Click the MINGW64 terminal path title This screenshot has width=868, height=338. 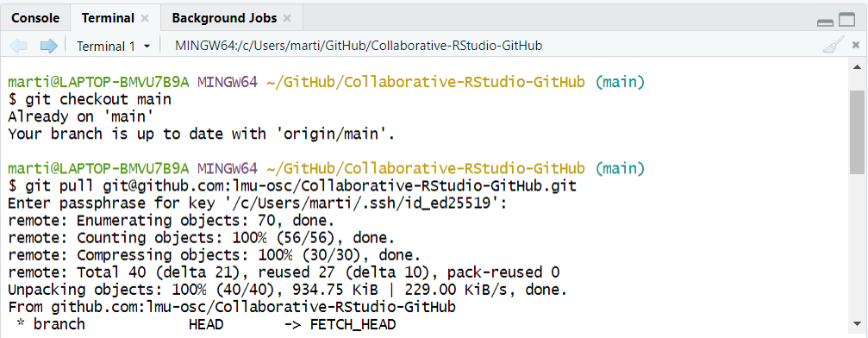tap(359, 46)
